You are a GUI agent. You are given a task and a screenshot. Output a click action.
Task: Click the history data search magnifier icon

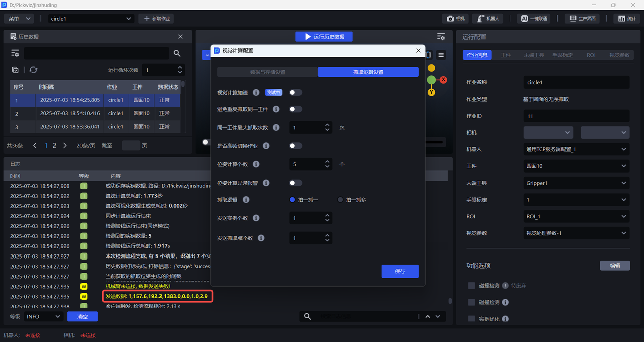pos(177,53)
